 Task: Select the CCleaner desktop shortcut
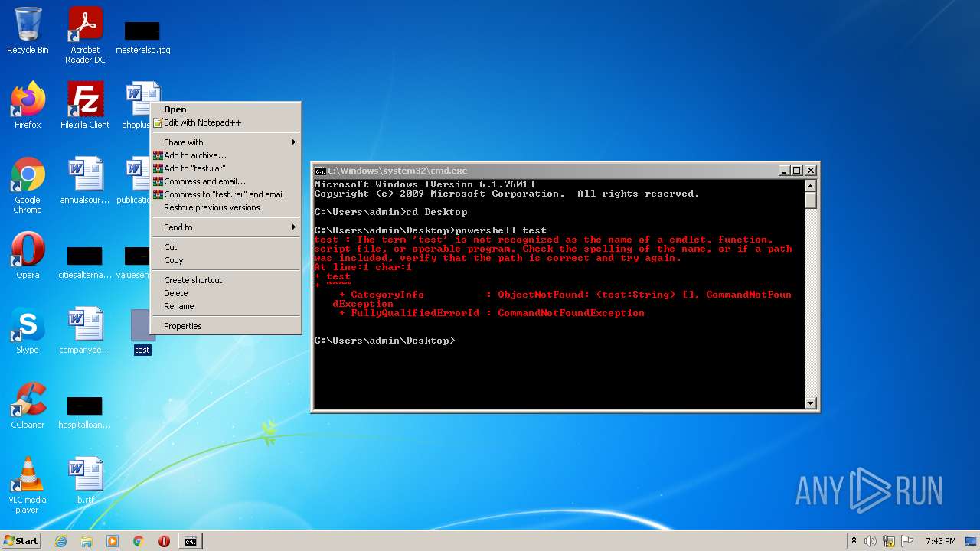(x=28, y=406)
